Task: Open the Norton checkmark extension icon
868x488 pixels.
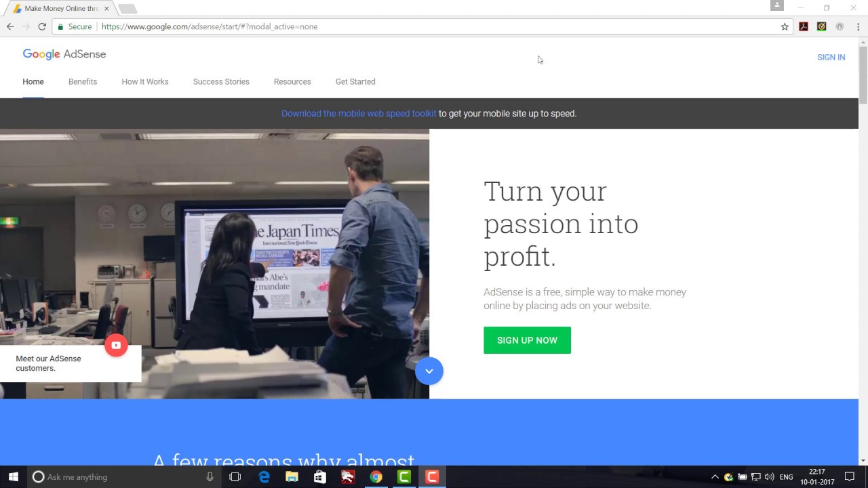Action: tap(821, 26)
